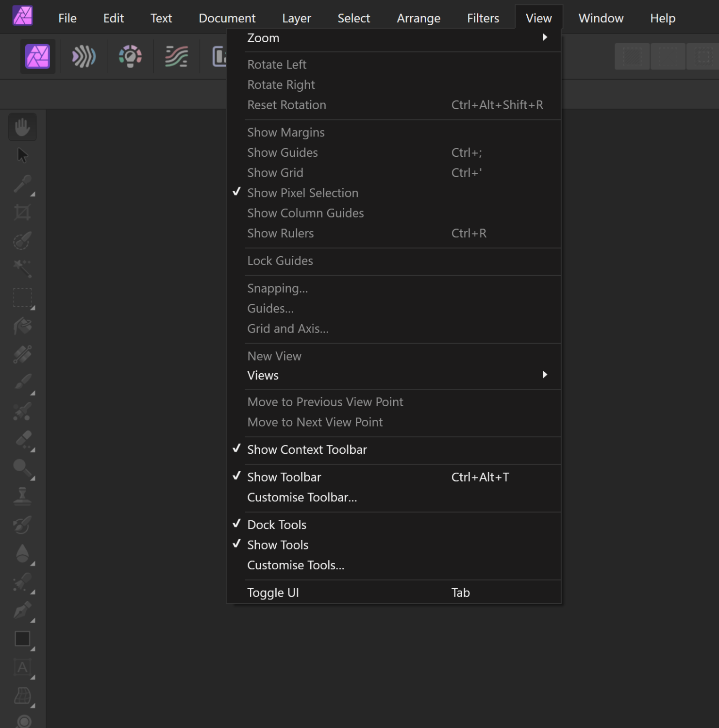Choose Reset Rotation from the menu
Viewport: 719px width, 728px height.
click(x=286, y=105)
